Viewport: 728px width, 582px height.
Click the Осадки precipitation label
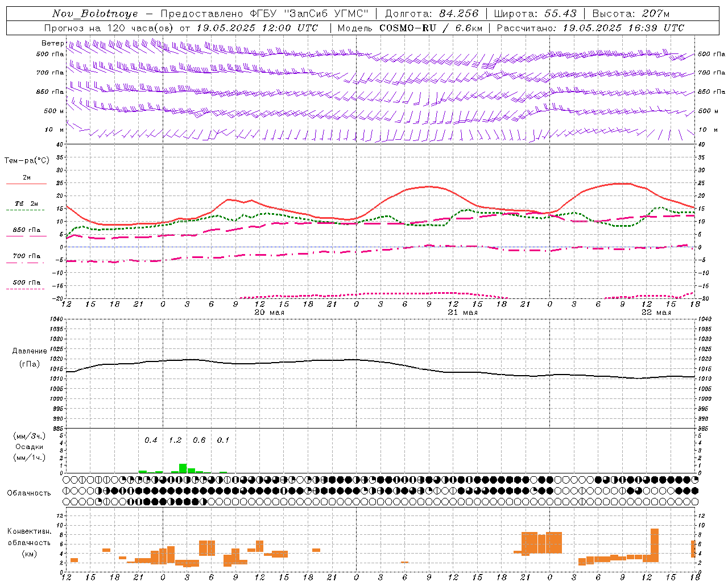point(30,447)
